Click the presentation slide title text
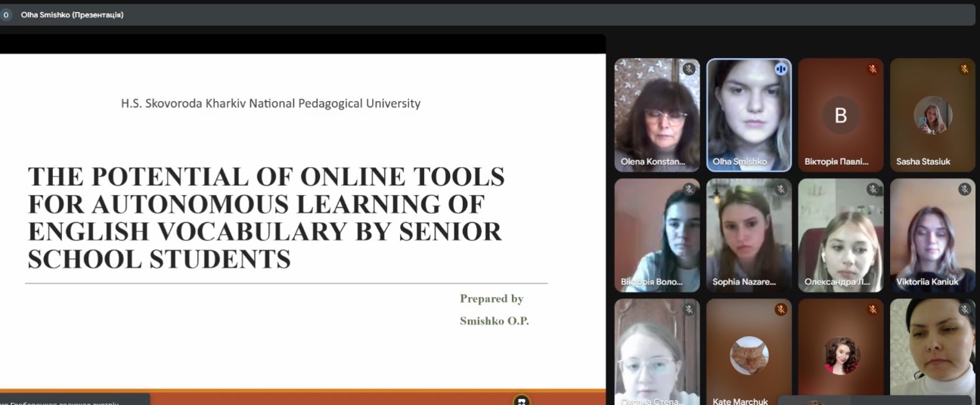Image resolution: width=980 pixels, height=405 pixels. [x=265, y=218]
